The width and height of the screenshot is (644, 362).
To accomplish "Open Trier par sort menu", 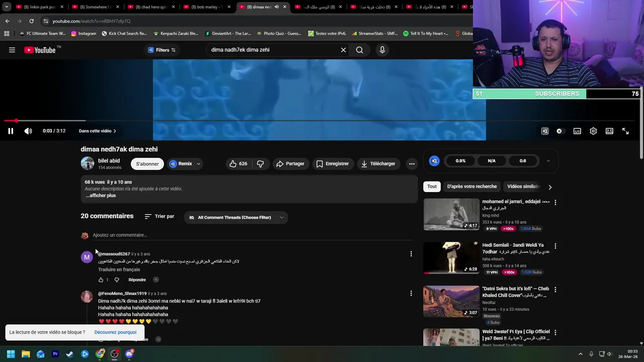I will coord(159,216).
